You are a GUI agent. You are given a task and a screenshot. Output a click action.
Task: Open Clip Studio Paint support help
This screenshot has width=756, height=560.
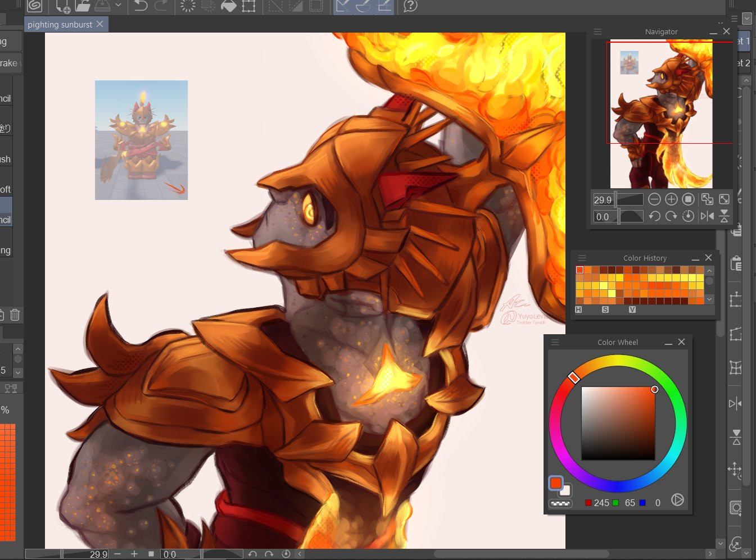pyautogui.click(x=410, y=6)
